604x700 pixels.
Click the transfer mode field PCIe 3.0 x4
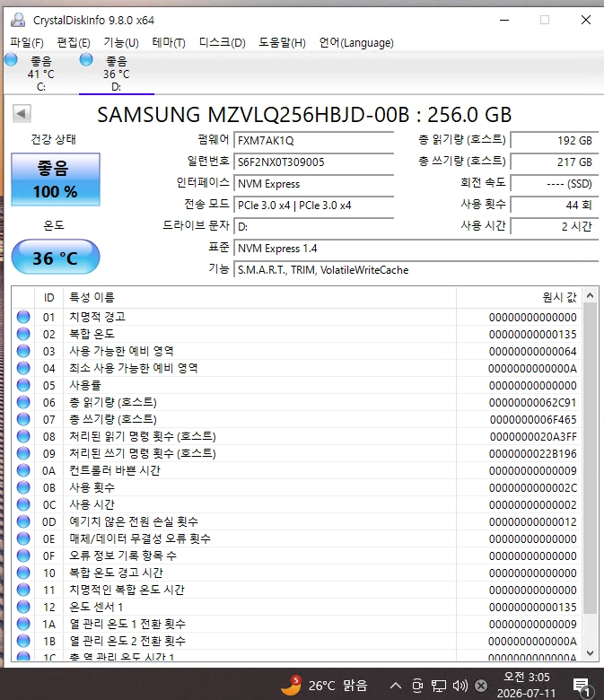click(x=313, y=205)
